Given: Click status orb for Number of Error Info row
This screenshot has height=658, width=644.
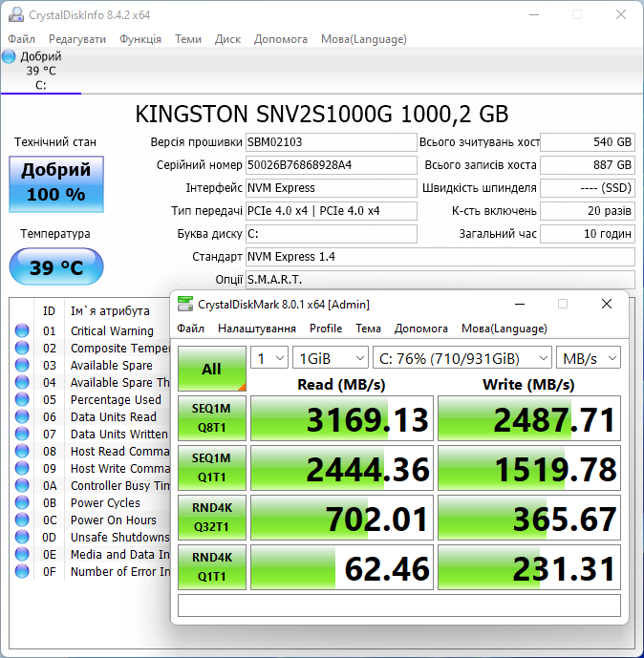Looking at the screenshot, I should [22, 571].
